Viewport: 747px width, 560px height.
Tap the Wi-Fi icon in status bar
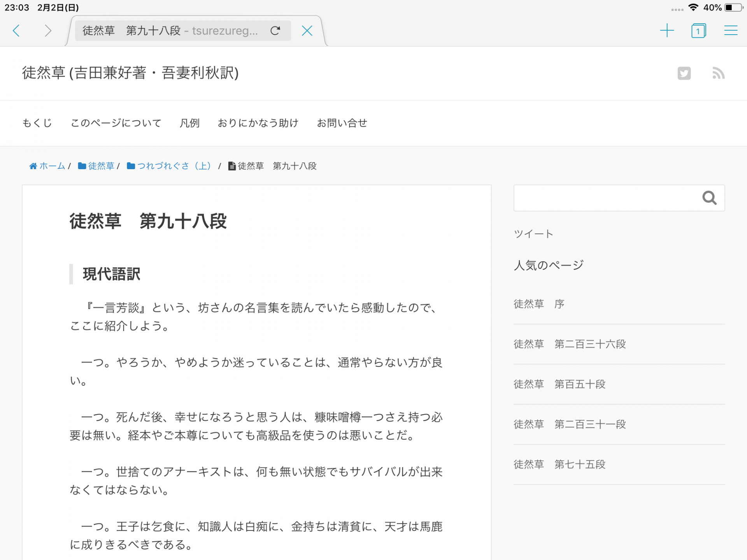[693, 7]
